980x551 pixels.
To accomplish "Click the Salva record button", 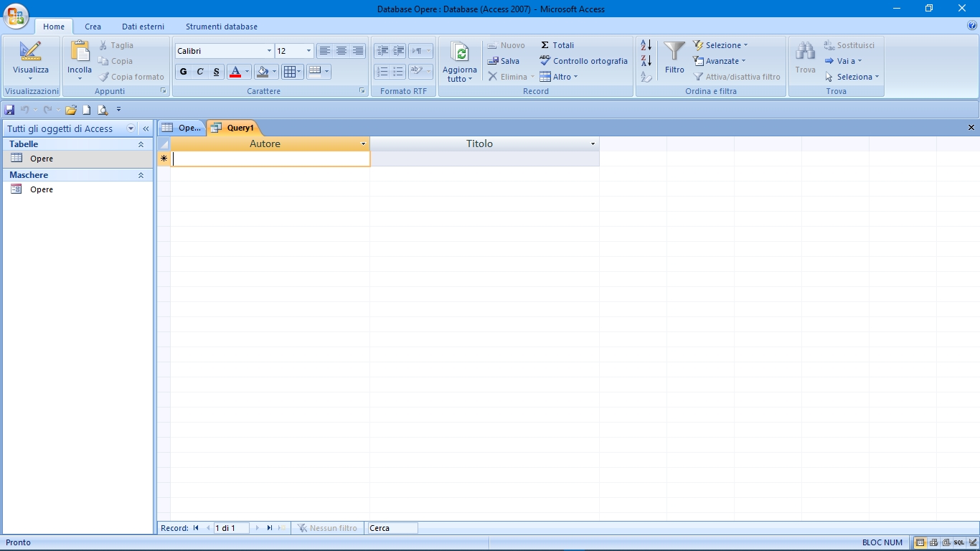I will [x=504, y=61].
